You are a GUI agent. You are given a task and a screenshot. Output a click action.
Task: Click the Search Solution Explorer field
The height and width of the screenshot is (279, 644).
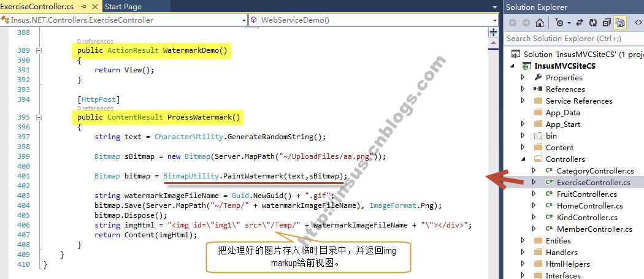573,38
